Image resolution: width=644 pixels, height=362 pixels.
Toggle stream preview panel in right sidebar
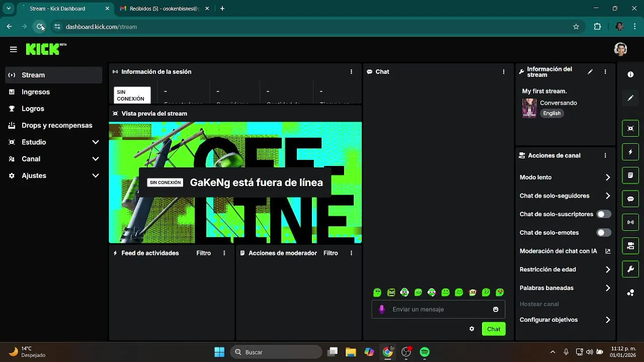630,129
